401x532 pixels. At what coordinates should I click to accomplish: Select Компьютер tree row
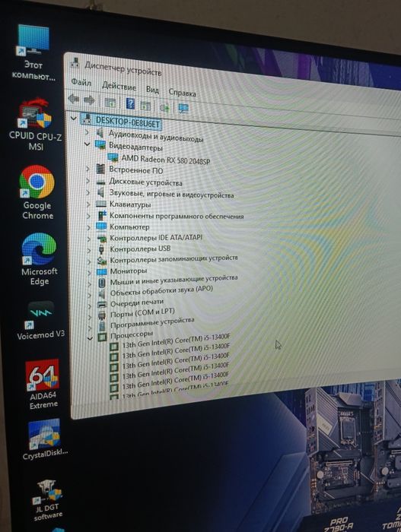(129, 226)
